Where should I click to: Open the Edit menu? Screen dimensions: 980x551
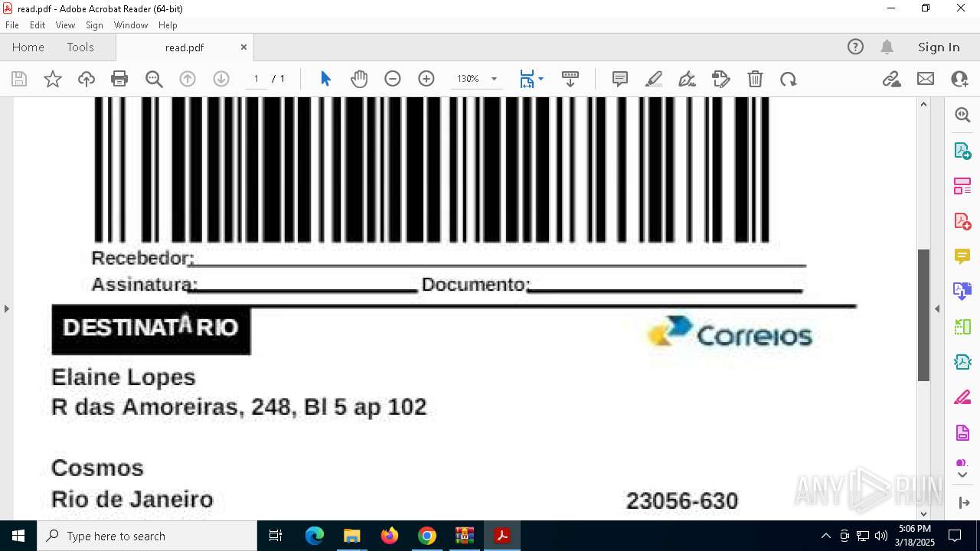(38, 24)
